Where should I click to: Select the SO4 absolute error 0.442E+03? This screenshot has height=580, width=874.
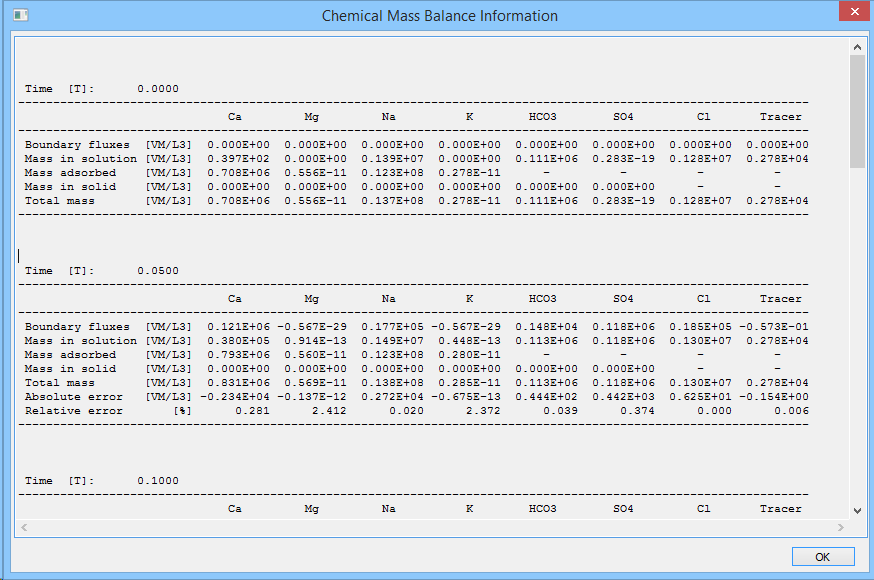click(x=623, y=397)
